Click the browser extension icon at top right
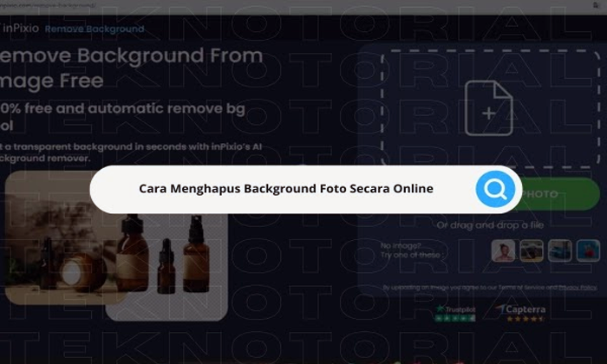 (x=596, y=5)
